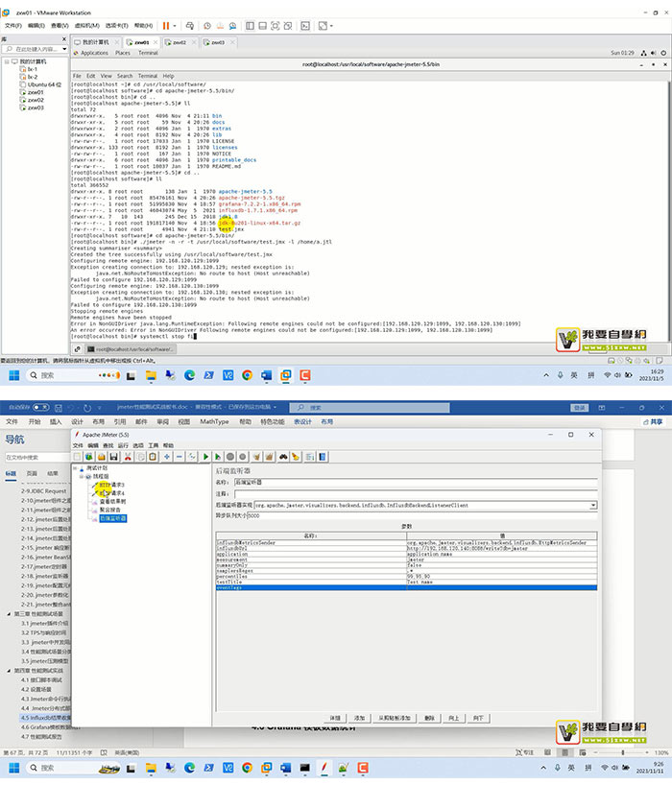This screenshot has width=672, height=785.
Task: Toggle VMware library sidebar view icon
Action: (x=250, y=26)
